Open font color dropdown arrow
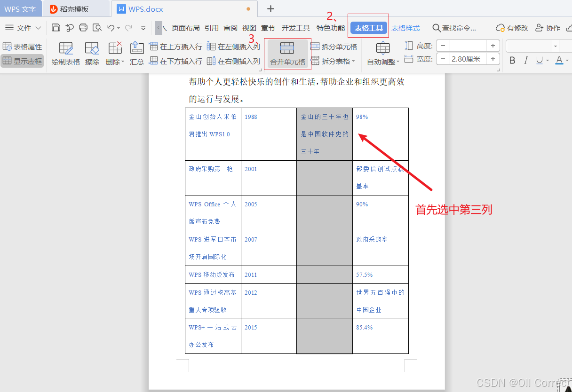 tap(567, 60)
